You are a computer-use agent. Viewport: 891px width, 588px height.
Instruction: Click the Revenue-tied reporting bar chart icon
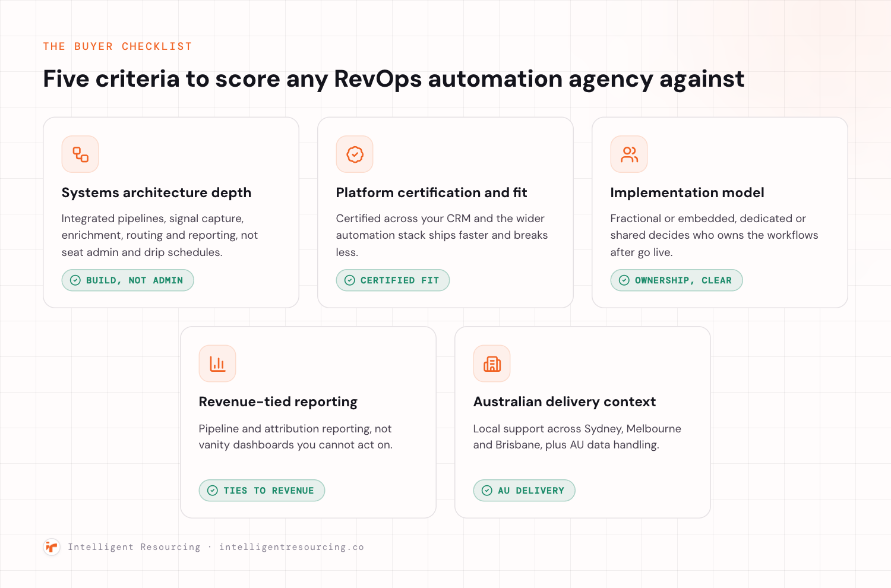(x=217, y=363)
